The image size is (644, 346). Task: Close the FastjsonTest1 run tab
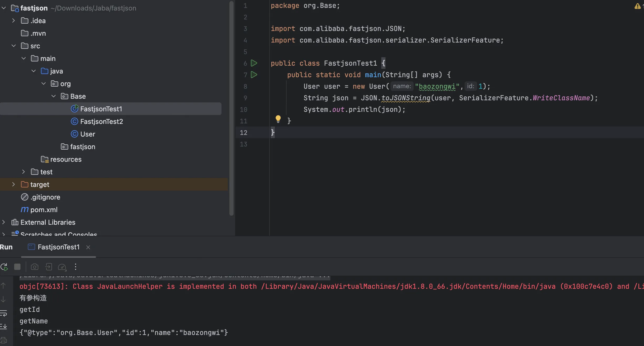[88, 247]
